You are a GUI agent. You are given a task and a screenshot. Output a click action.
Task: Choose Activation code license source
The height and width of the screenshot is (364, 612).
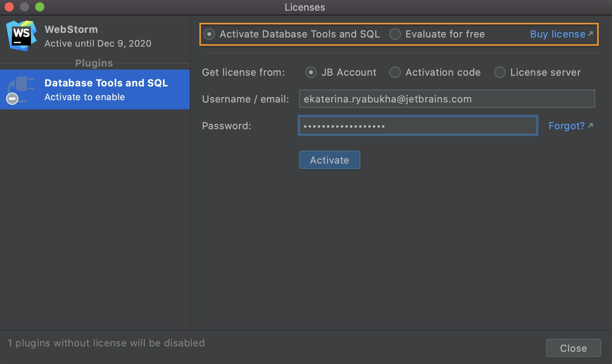(x=395, y=72)
